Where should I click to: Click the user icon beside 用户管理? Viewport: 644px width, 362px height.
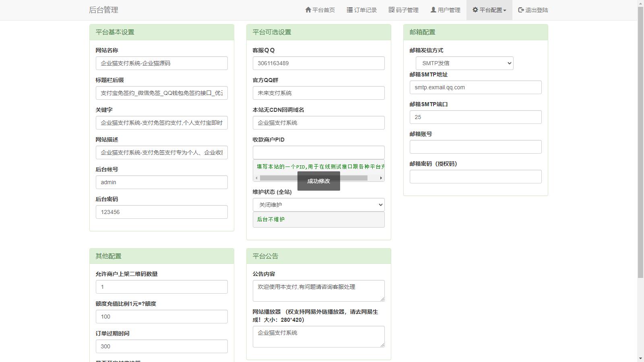(433, 10)
